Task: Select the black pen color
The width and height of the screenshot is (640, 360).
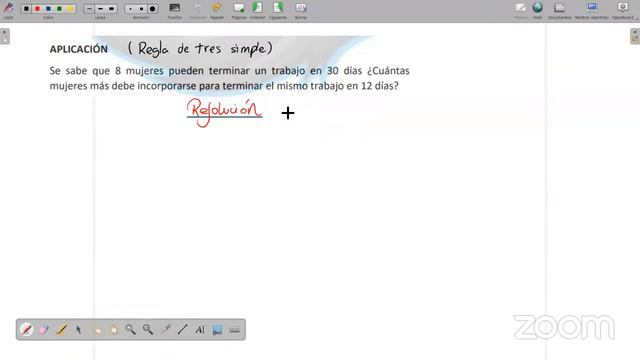Action: tap(26, 9)
